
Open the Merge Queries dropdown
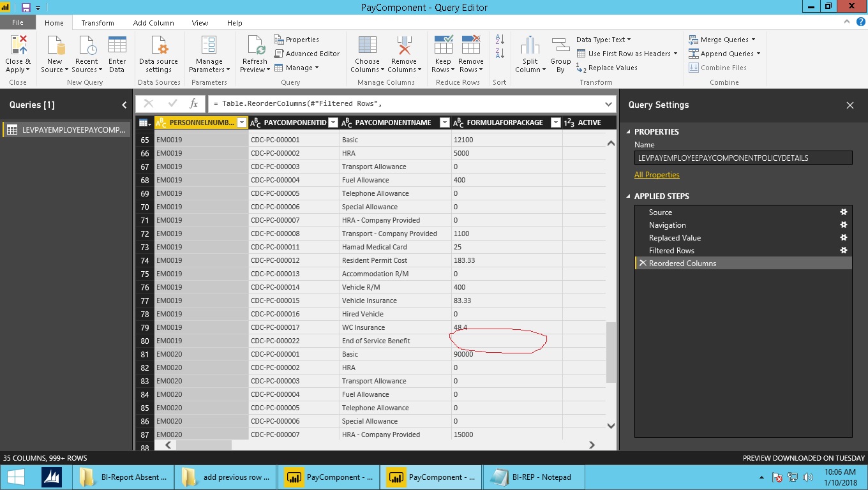point(722,40)
